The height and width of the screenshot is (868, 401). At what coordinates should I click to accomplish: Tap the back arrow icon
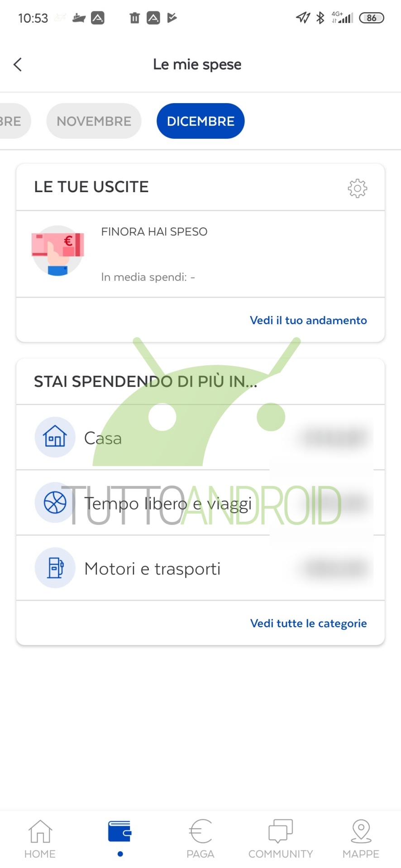pos(18,65)
